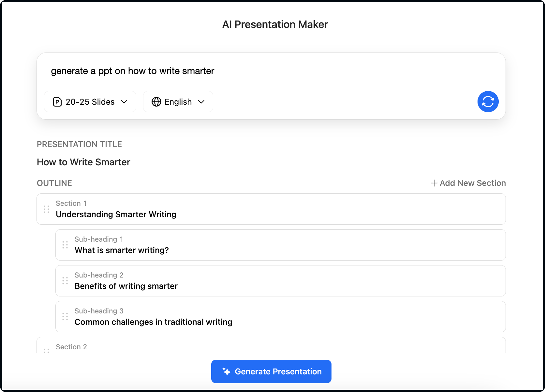Click the Section 1 drag handle
Viewport: 545px width, 392px height.
point(47,209)
